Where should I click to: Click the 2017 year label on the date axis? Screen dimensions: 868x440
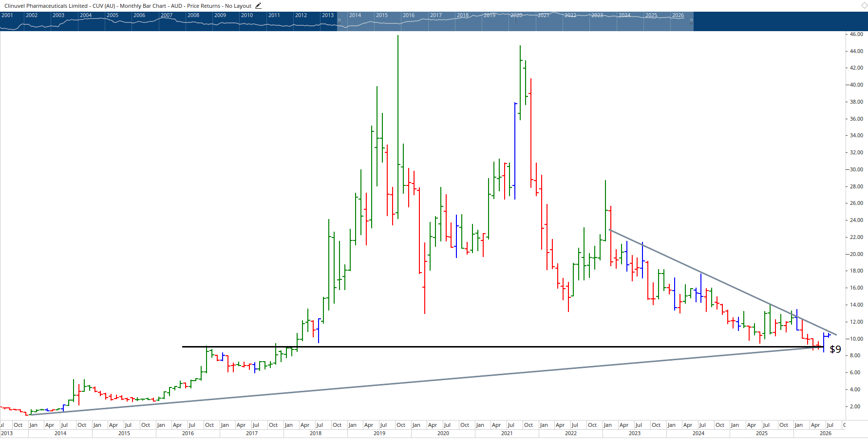(x=252, y=433)
